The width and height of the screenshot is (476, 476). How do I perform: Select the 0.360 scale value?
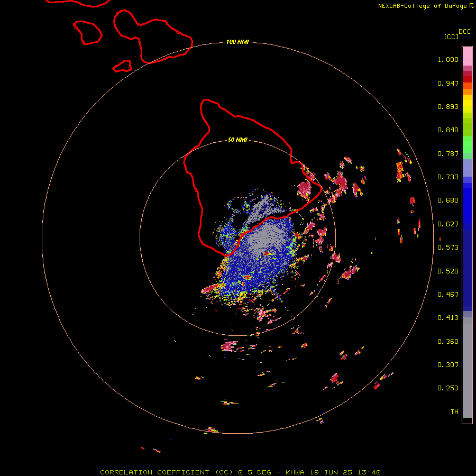click(448, 342)
